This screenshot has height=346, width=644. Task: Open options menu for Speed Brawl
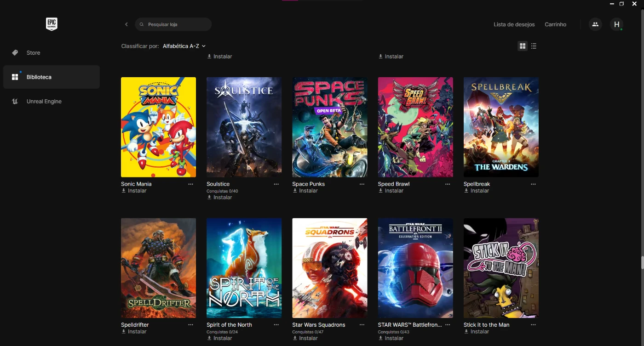click(448, 184)
